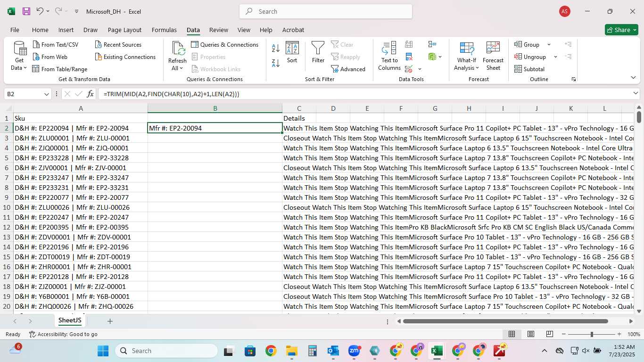Screen dimensions: 644x362
Task: Open Outlook from the taskbar
Action: coord(333,351)
